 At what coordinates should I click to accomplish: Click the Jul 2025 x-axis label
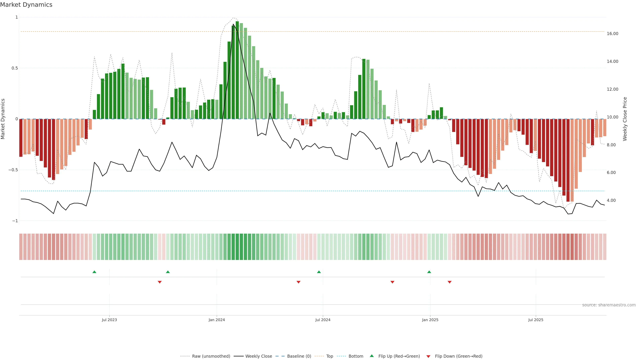tap(535, 320)
